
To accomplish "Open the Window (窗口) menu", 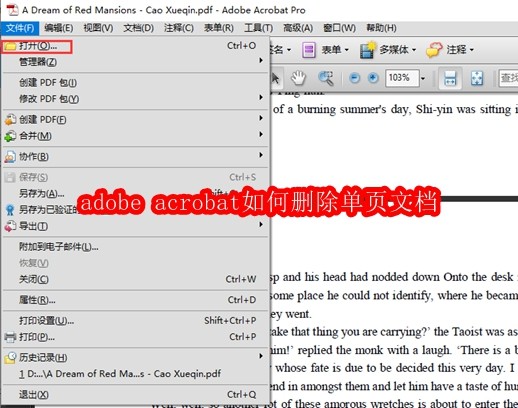I will (339, 28).
